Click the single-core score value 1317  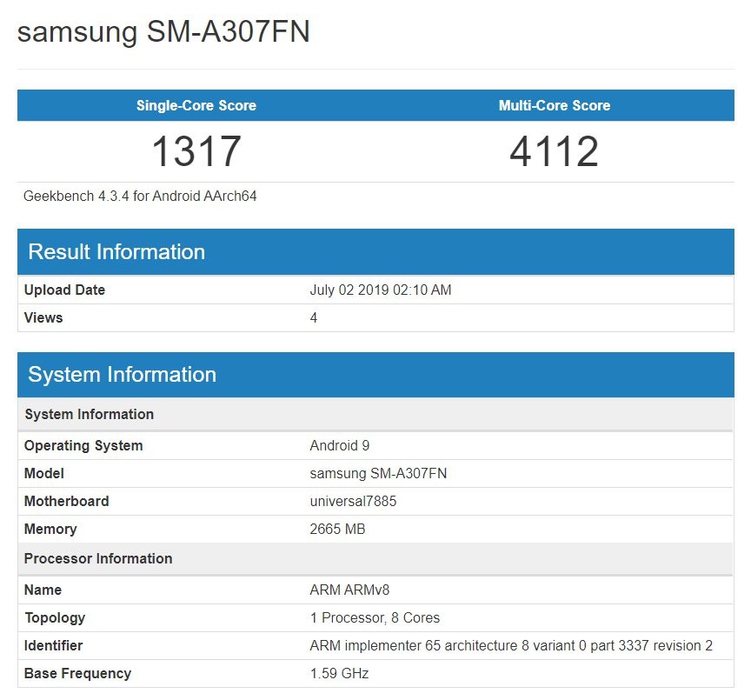click(196, 151)
